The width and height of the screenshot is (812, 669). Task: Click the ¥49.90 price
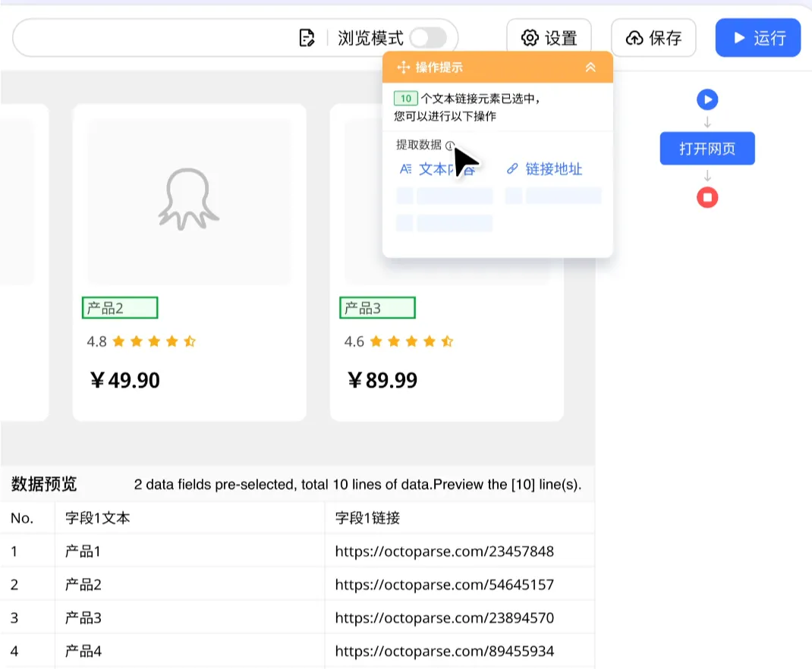tap(125, 380)
